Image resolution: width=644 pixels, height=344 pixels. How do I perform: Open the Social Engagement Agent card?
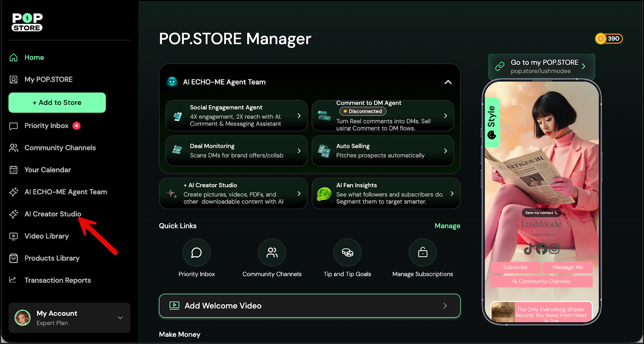236,116
